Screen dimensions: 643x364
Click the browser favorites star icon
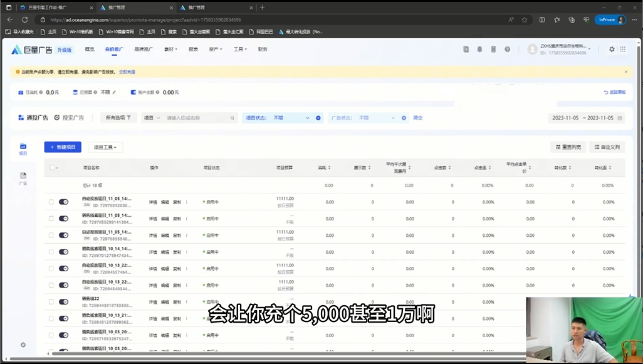[x=525, y=19]
